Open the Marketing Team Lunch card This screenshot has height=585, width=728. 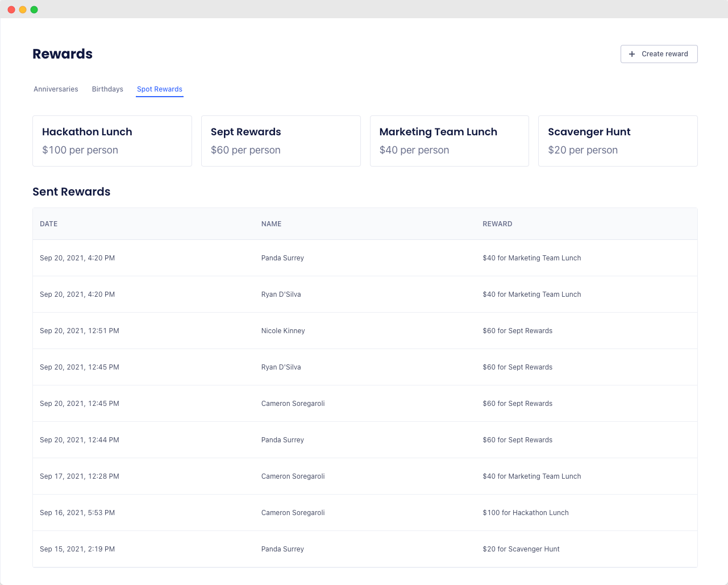click(x=449, y=141)
